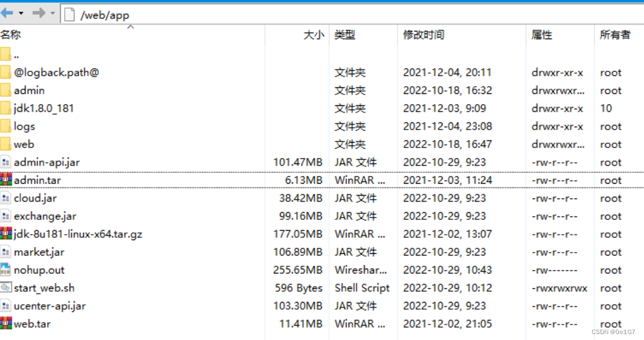Select the web folder icon

5,144
